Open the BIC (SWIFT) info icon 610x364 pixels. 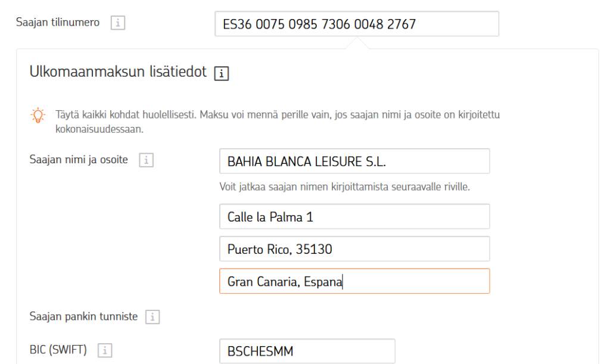(x=107, y=350)
